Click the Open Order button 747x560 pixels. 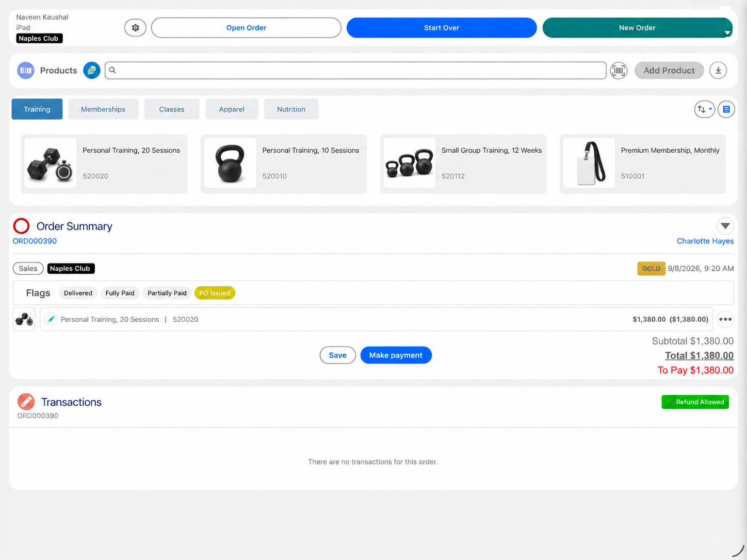point(246,28)
